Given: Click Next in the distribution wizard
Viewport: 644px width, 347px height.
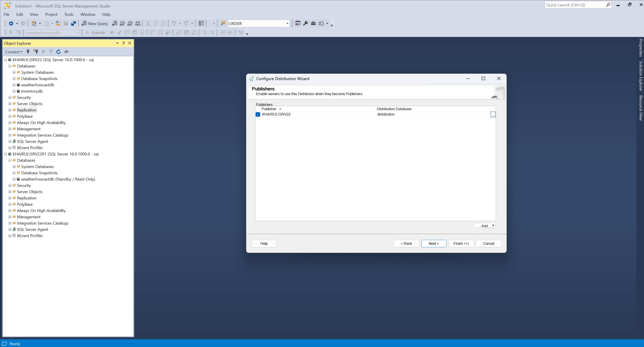Looking at the screenshot, I should click(x=433, y=243).
